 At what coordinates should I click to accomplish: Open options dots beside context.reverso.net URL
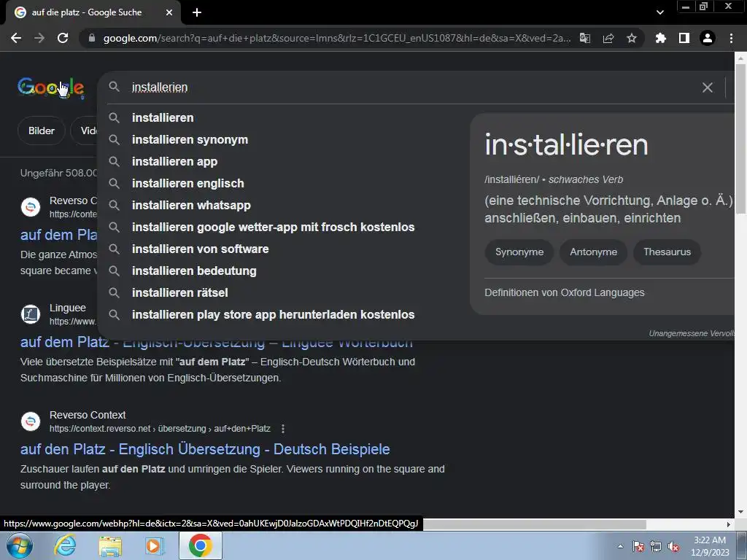tap(283, 429)
